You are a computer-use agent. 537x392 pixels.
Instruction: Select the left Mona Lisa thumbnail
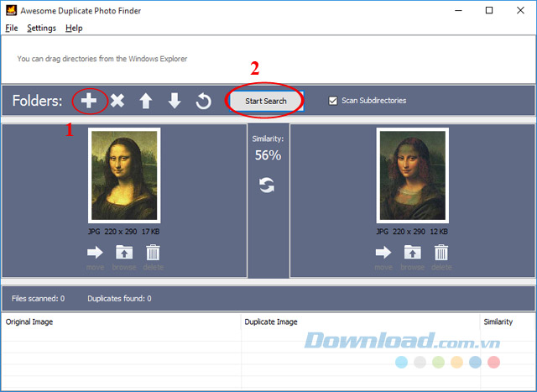tap(124, 175)
